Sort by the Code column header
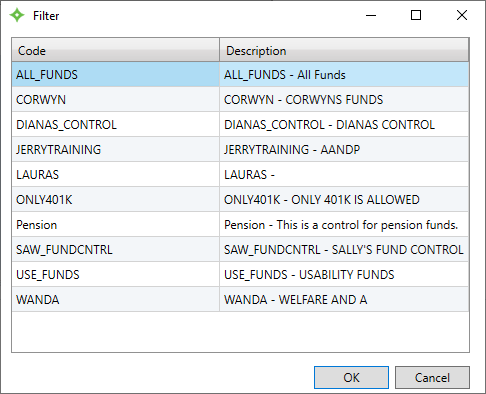486x394 pixels. point(116,50)
